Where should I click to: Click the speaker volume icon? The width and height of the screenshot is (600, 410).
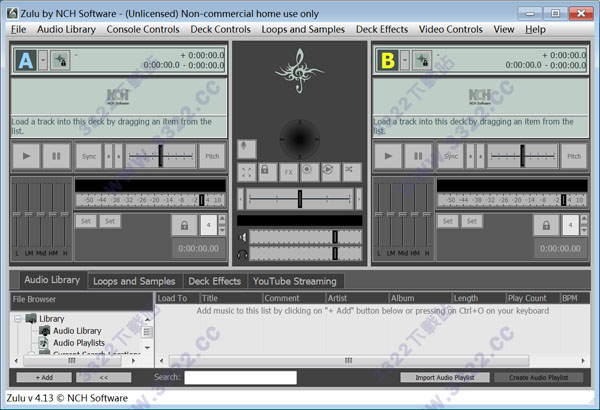pos(243,237)
